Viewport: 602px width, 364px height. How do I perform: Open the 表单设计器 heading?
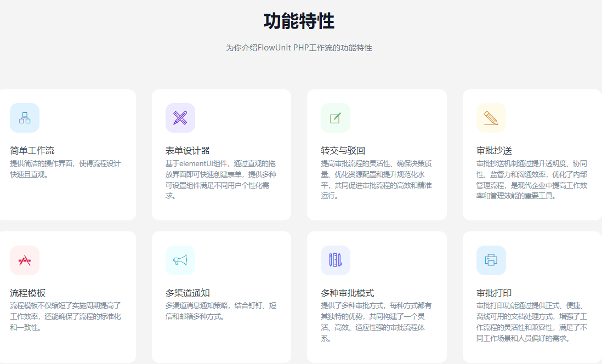point(188,150)
